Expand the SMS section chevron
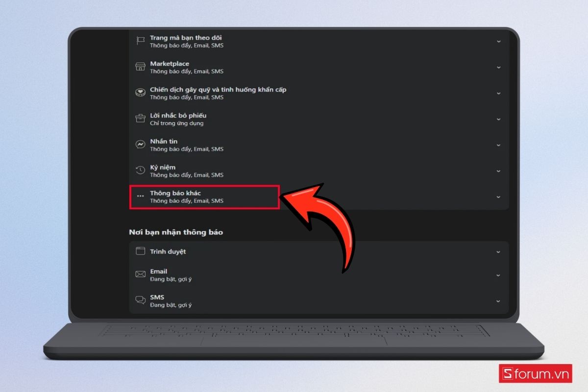The height and width of the screenshot is (392, 588). coord(498,301)
